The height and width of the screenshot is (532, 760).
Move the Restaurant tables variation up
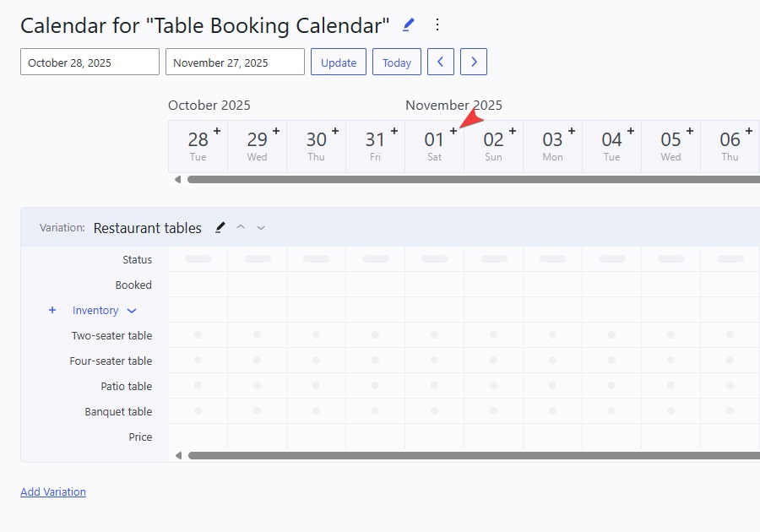point(241,226)
